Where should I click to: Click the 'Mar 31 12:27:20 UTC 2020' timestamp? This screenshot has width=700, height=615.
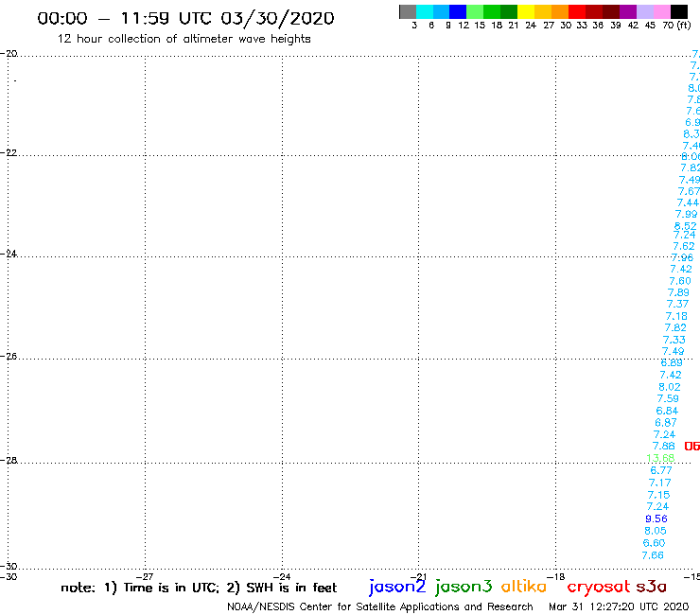click(x=619, y=606)
